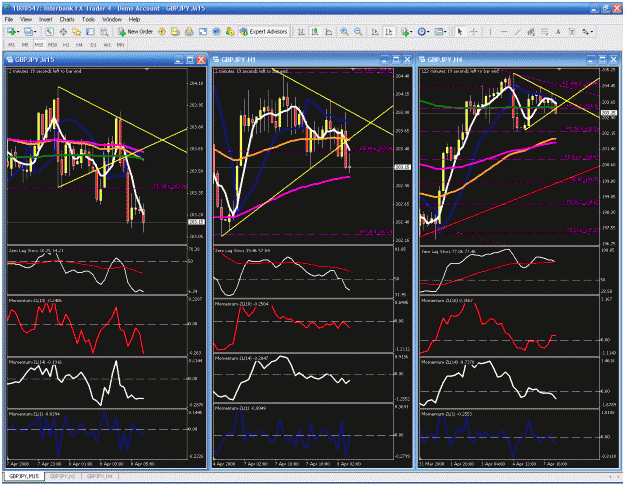Image resolution: width=625 pixels, height=484 pixels.
Task: Switch timeframe to M15
Action: tap(38, 45)
